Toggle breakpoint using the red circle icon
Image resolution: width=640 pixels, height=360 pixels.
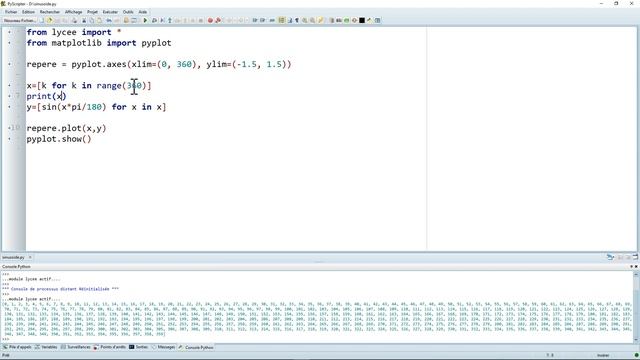click(210, 20)
